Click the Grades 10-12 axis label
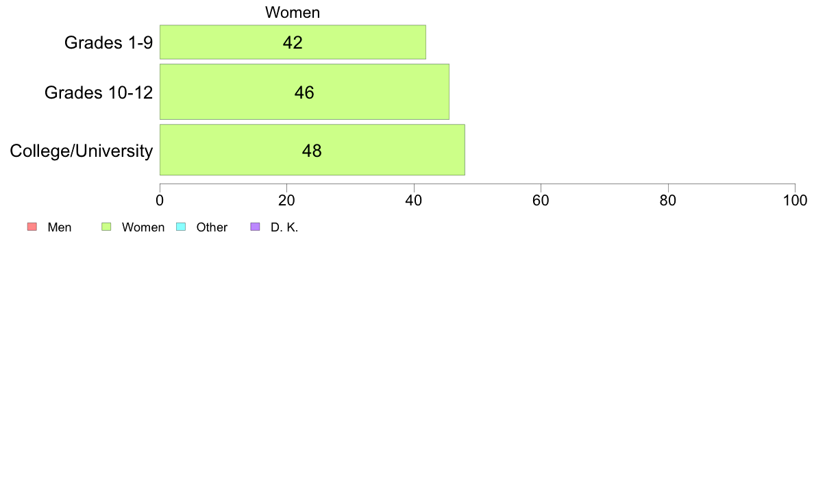The image size is (814, 504). (x=99, y=92)
